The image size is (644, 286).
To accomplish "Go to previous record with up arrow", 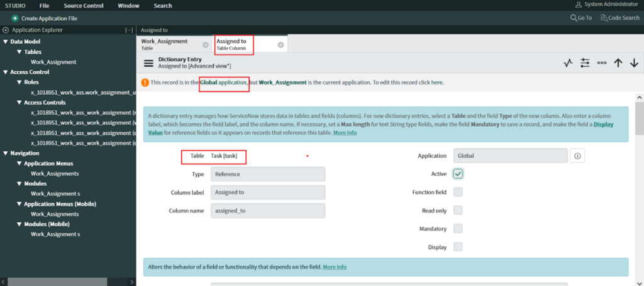I will (x=618, y=63).
